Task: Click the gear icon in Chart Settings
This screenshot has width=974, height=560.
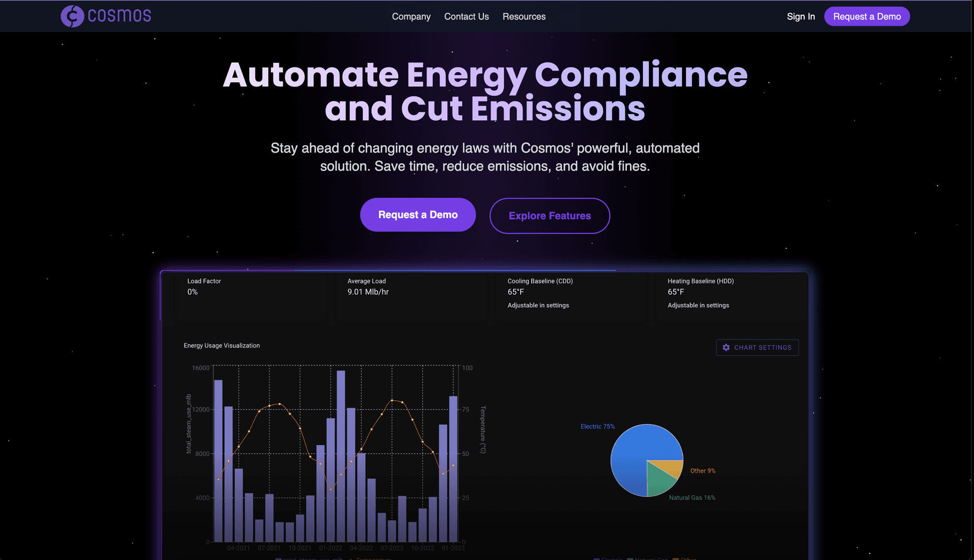Action: click(x=726, y=347)
